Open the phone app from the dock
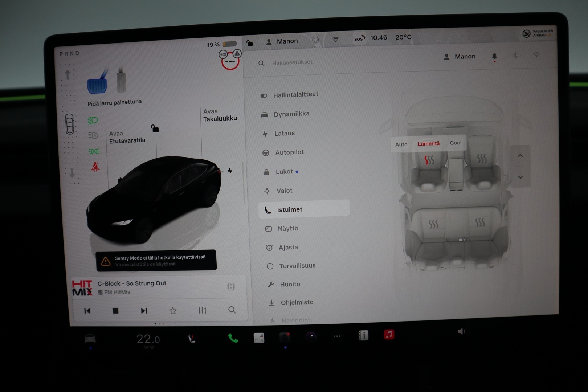This screenshot has width=588, height=392. coord(233,338)
